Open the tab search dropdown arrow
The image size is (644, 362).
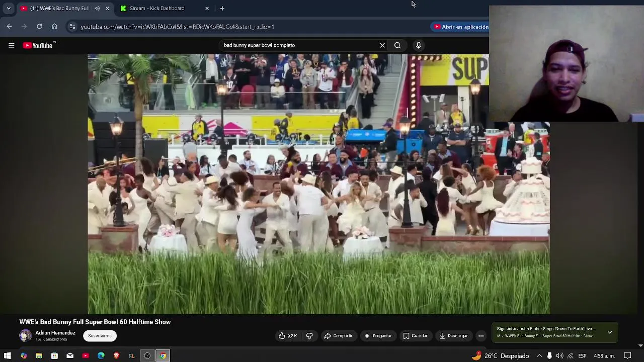(x=9, y=8)
